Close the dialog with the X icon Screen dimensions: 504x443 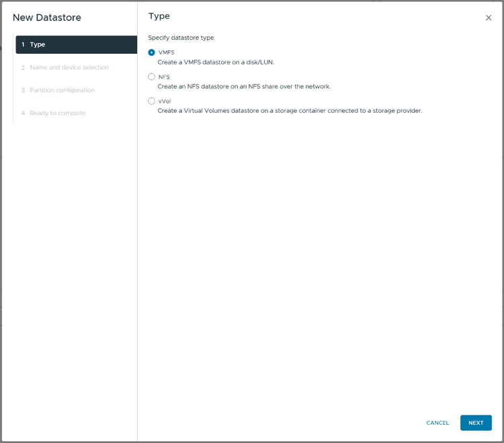pyautogui.click(x=489, y=17)
